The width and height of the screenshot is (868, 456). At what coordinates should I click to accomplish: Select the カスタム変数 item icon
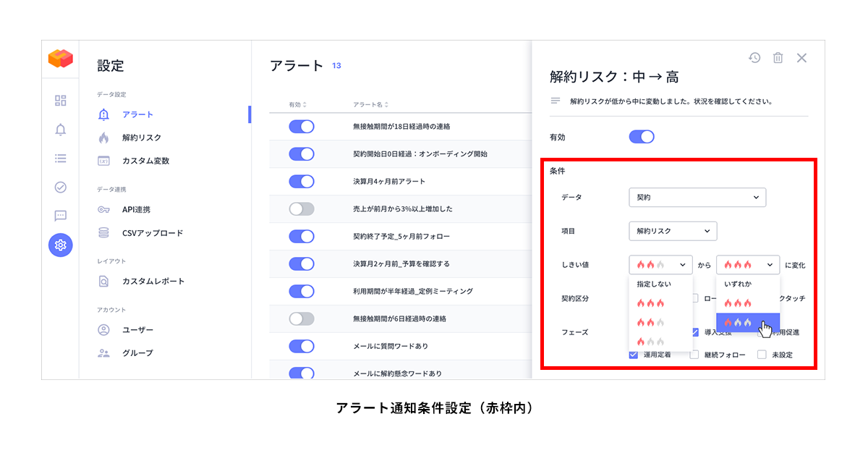105,161
